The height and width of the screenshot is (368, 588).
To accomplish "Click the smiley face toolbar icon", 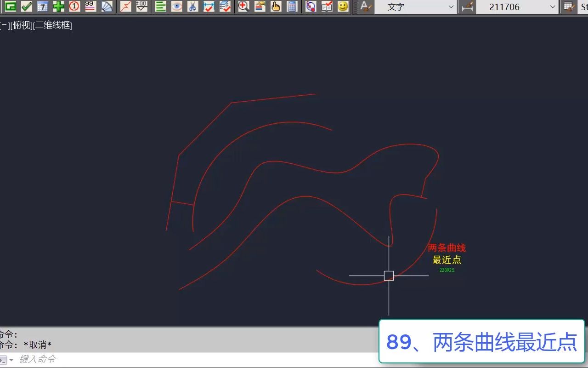I will (342, 7).
